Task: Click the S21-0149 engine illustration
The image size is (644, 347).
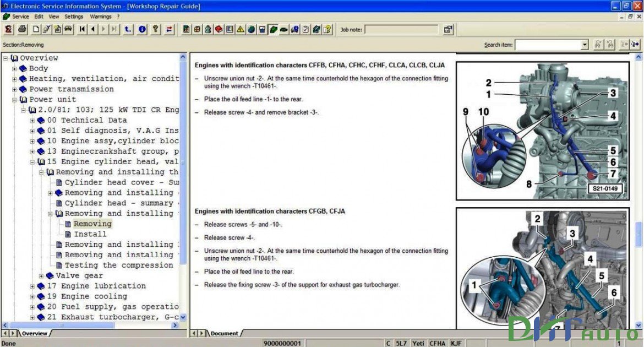Action: point(543,131)
